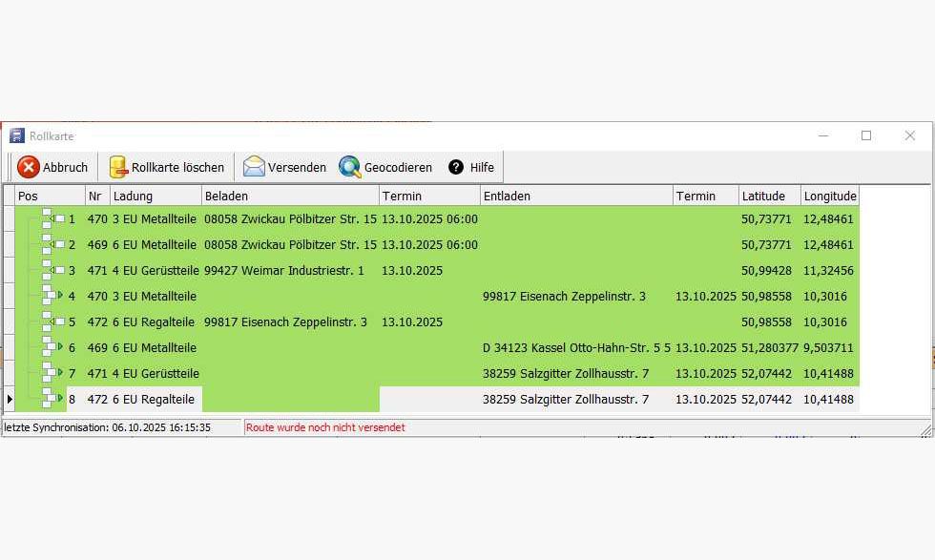
Task: Click the Rollkarte window title icon
Action: pos(17,135)
